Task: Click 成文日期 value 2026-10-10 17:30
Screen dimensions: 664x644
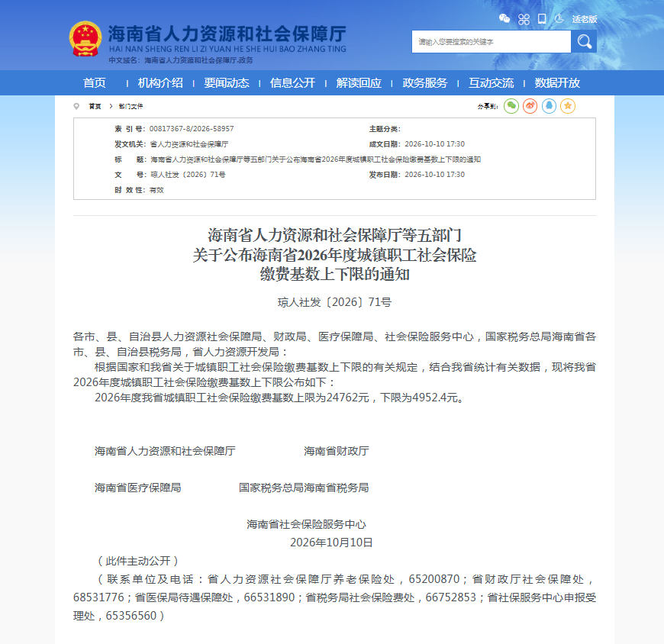Action: pyautogui.click(x=434, y=144)
